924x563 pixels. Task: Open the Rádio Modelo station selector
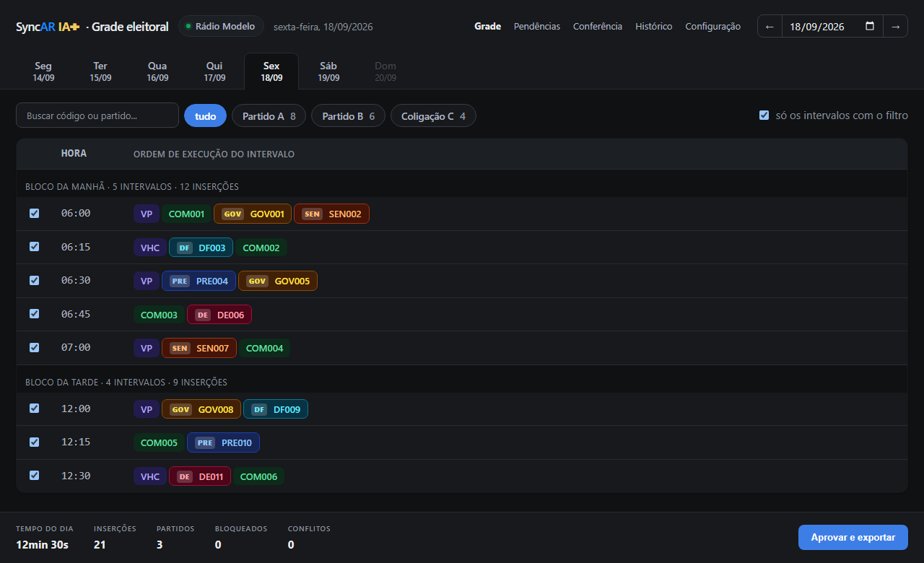(221, 26)
